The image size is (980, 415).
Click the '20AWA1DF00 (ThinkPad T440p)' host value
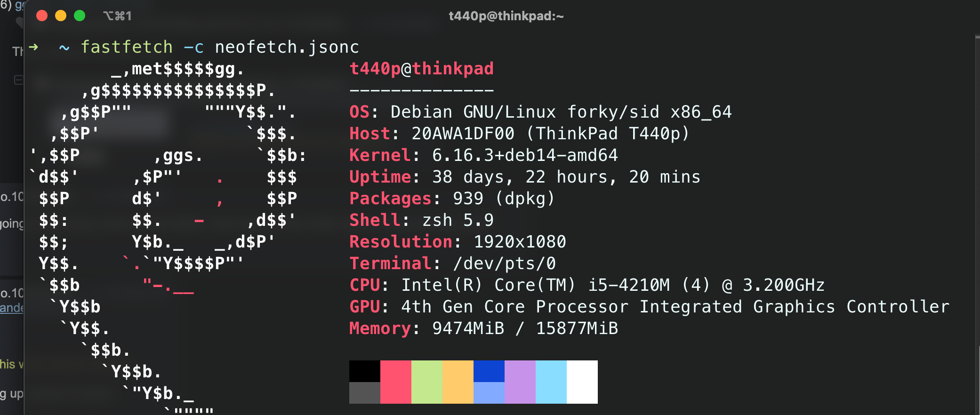(x=550, y=134)
